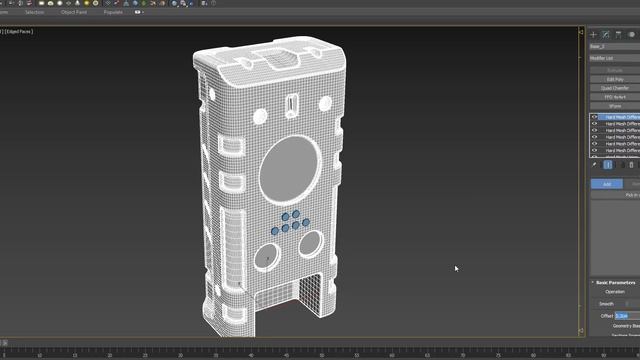Click the viewport edge arrow at bottom right
The height and width of the screenshot is (360, 640).
pos(581,331)
